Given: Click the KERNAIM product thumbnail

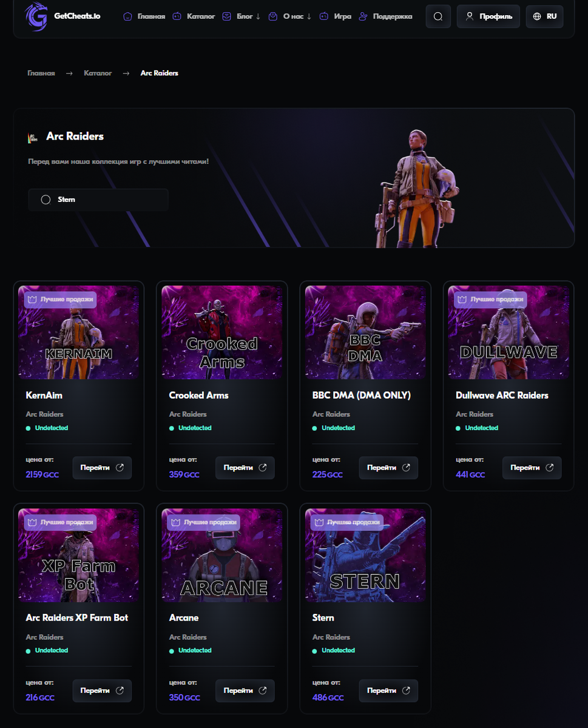Looking at the screenshot, I should [x=79, y=332].
